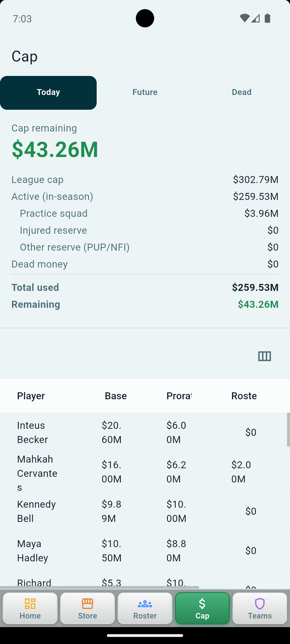Open the Store tab
The height and width of the screenshot is (644, 290).
88,608
